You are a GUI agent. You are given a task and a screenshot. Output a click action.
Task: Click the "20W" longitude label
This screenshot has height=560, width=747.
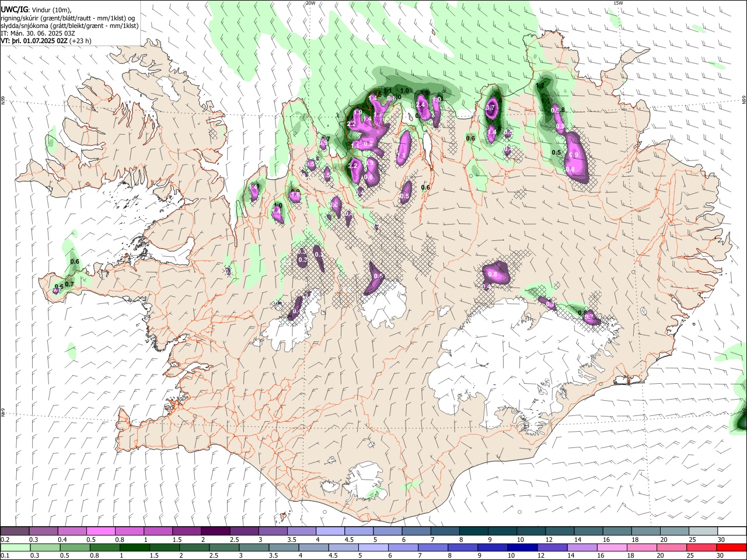click(x=310, y=3)
